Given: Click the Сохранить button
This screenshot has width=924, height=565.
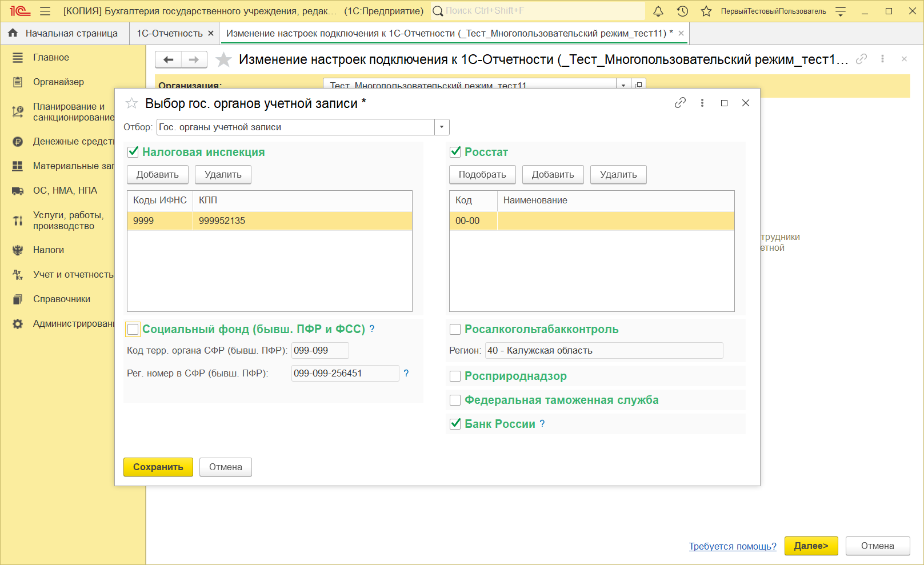Looking at the screenshot, I should point(158,467).
